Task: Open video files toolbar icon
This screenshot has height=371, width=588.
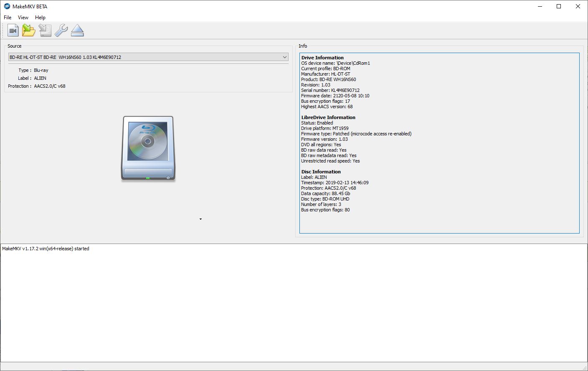Action: click(13, 30)
